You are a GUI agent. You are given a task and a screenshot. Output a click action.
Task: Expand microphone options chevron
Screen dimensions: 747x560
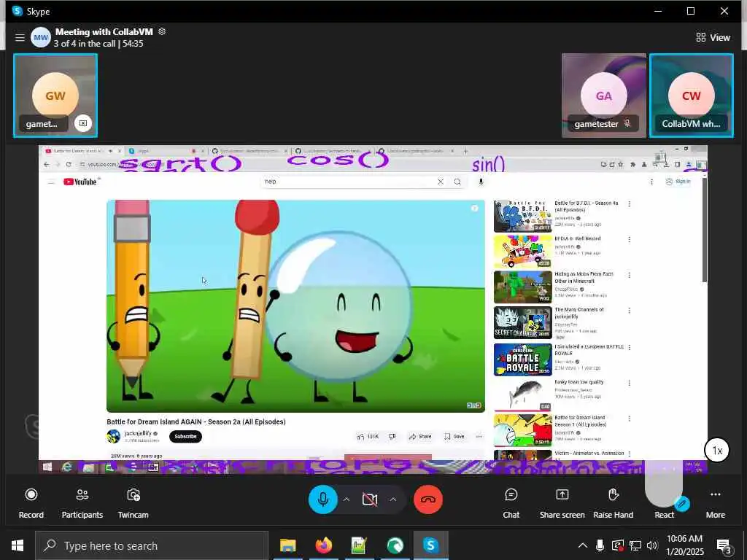click(x=347, y=499)
